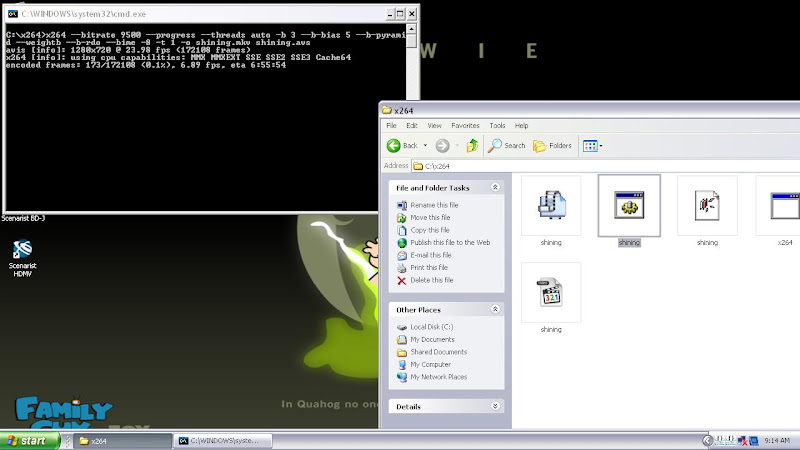Switch to cmd.exe taskbar button
The width and height of the screenshot is (800, 450).
click(222, 441)
